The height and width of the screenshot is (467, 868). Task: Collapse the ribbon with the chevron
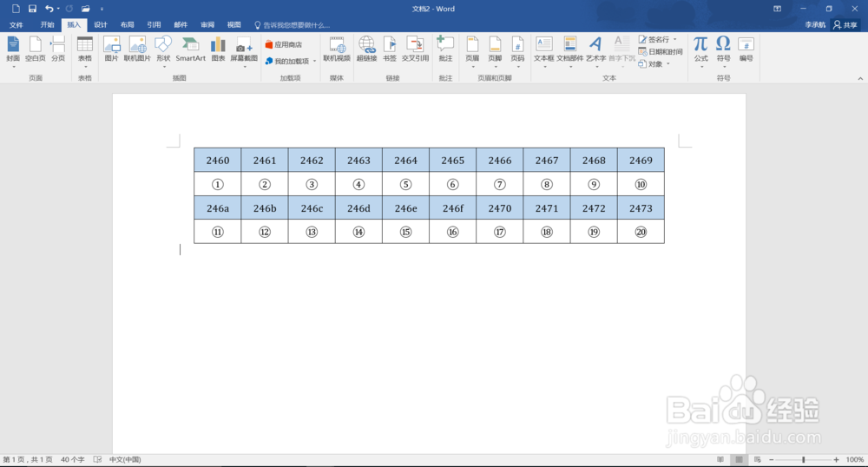point(860,79)
